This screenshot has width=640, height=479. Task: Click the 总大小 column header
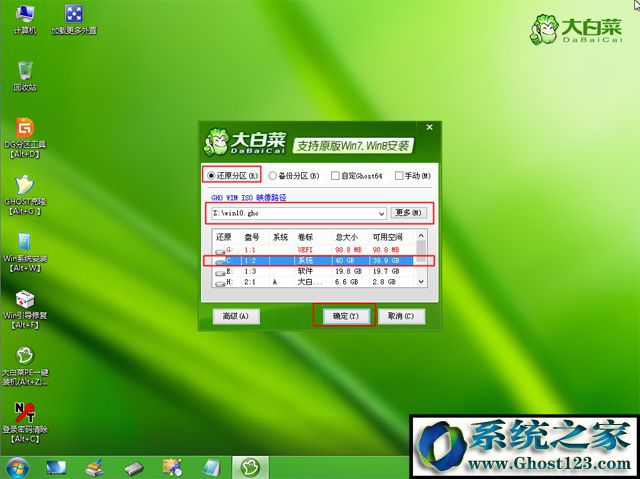click(347, 237)
